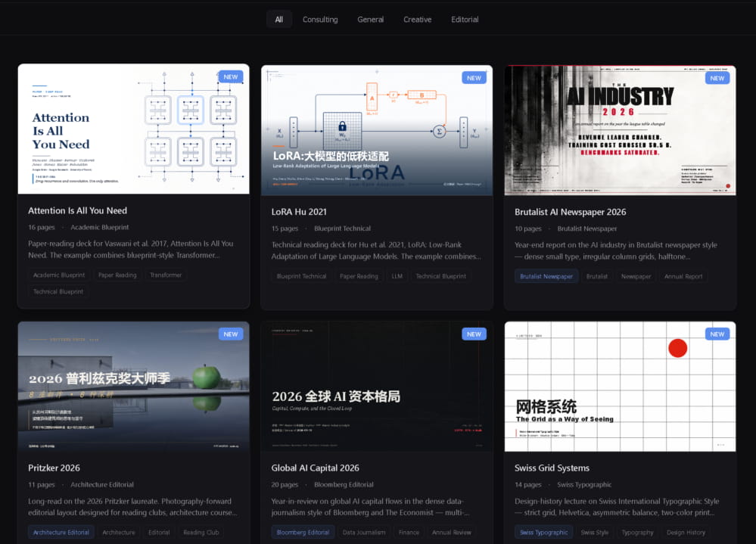Open the title 'Attention Is All You Need'
The width and height of the screenshot is (756, 544).
point(78,210)
